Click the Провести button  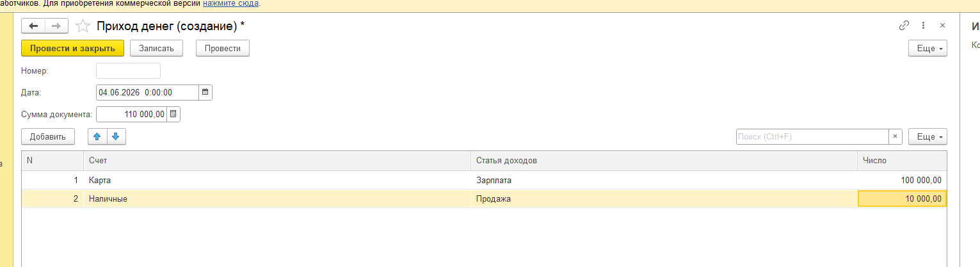[223, 49]
